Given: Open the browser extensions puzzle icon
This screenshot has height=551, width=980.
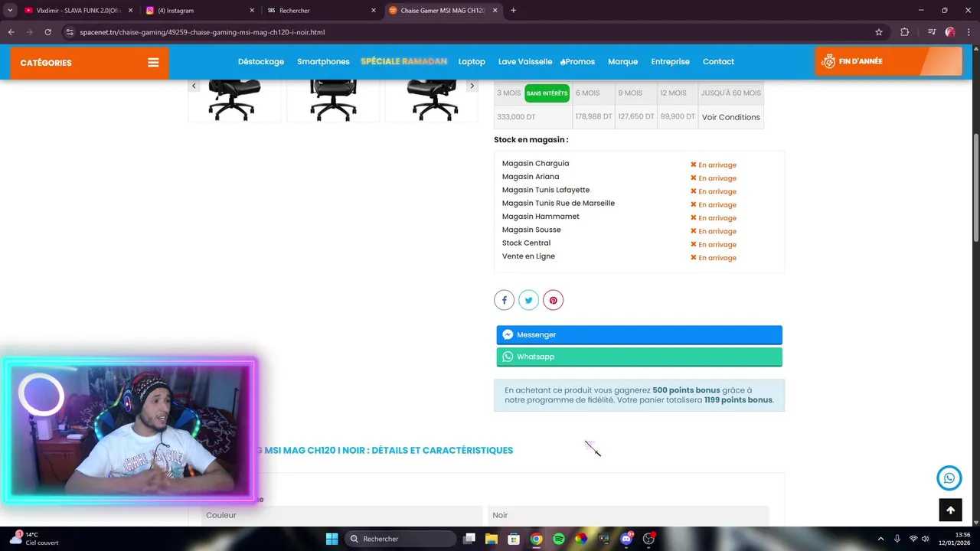Looking at the screenshot, I should [904, 32].
